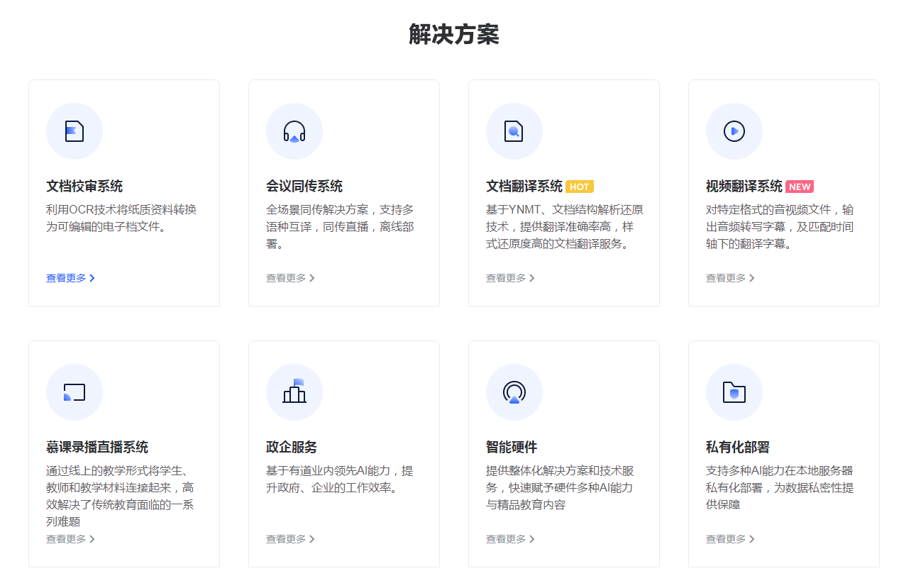
Task: Open 查看更多 under 智能硬件
Action: click(x=511, y=539)
